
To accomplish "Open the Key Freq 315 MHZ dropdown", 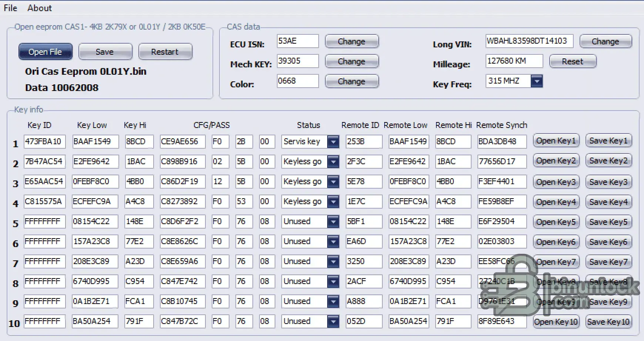I will tap(537, 81).
